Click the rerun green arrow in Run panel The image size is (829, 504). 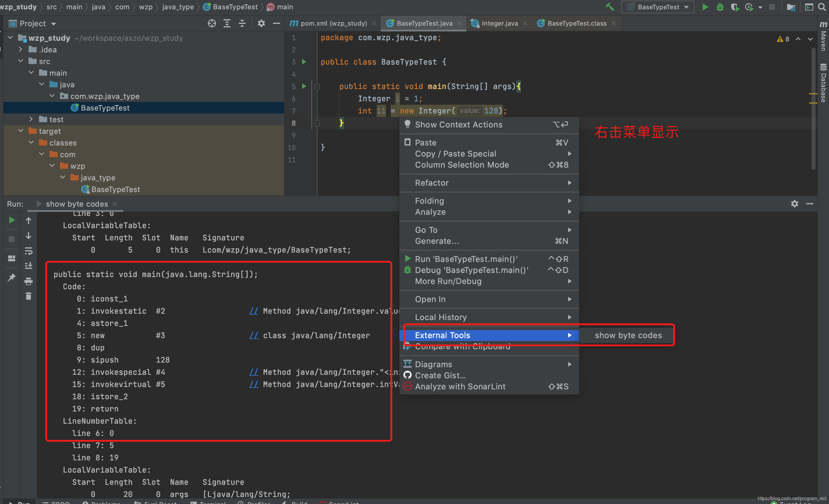pos(11,220)
